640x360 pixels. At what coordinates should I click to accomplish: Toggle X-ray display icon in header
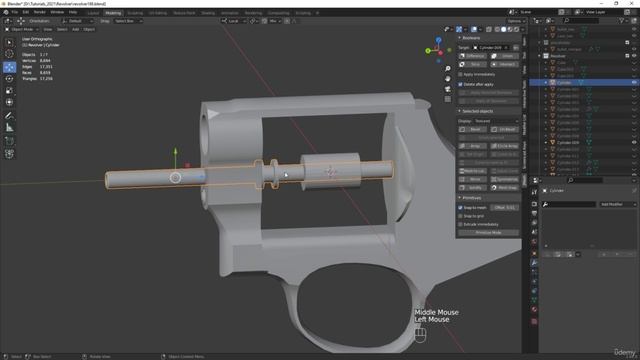click(489, 29)
